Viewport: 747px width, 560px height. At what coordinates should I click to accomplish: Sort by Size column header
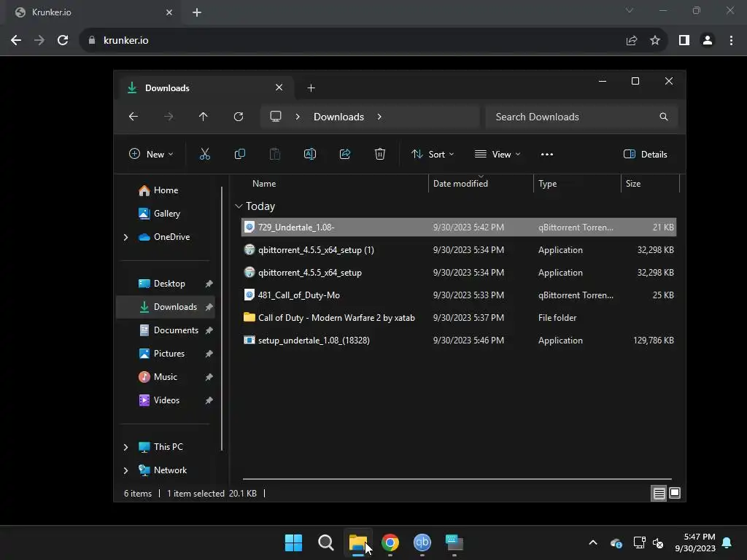(x=632, y=184)
